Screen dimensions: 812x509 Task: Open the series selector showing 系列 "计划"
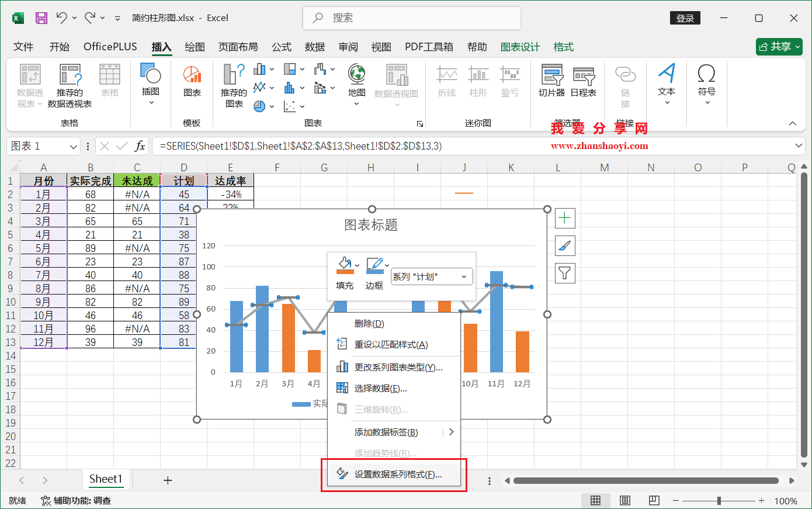click(431, 276)
